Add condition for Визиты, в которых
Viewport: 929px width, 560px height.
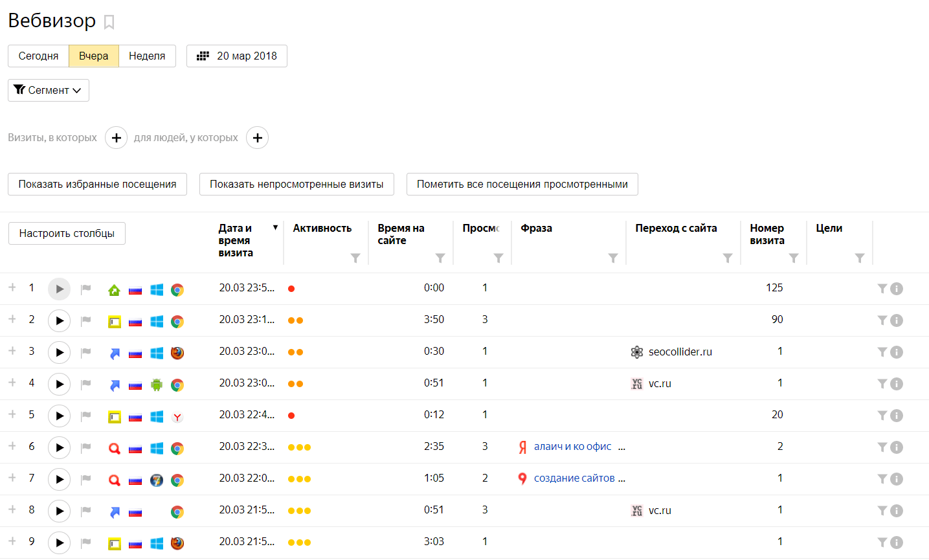[x=117, y=138]
